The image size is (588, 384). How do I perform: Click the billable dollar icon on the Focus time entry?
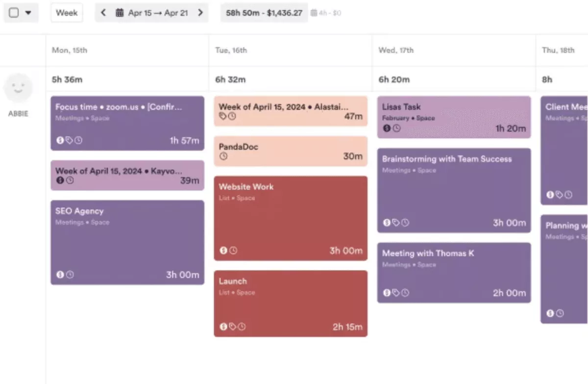pyautogui.click(x=60, y=139)
